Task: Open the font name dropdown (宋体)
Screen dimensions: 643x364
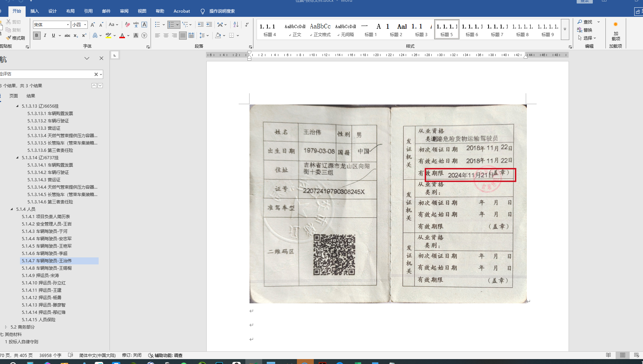Action: point(68,25)
